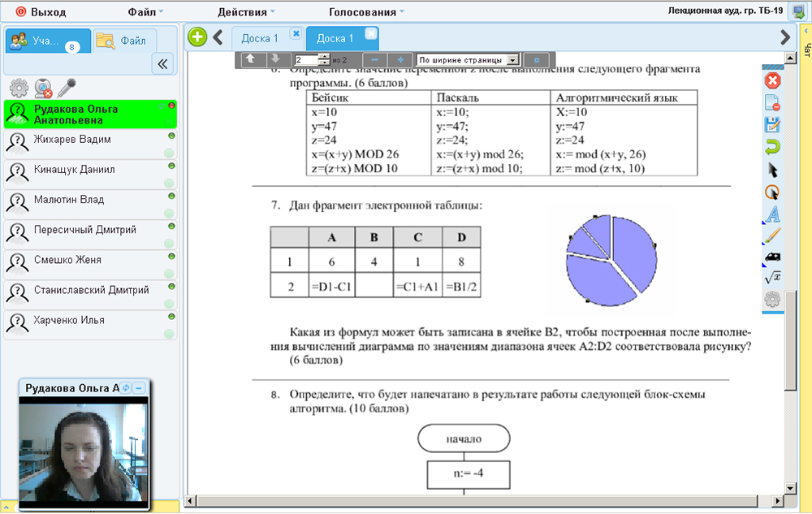Image resolution: width=812 pixels, height=514 pixels.
Task: Pick the paintbrush drawing tool
Action: tap(772, 235)
